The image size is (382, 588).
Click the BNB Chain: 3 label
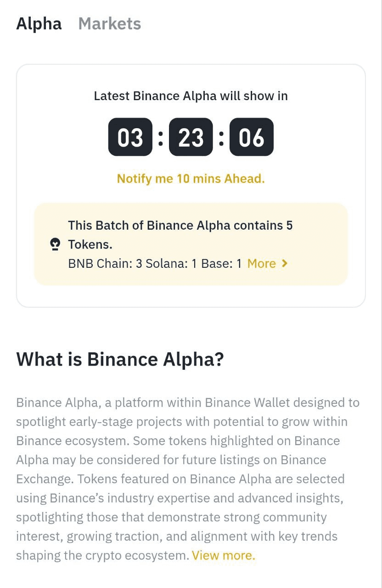click(105, 264)
